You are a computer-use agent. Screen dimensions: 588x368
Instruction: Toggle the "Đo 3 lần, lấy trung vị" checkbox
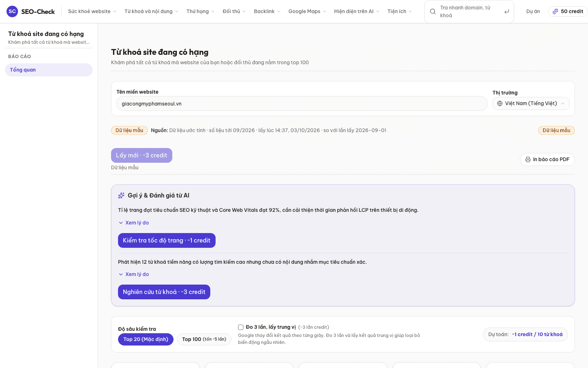click(241, 327)
